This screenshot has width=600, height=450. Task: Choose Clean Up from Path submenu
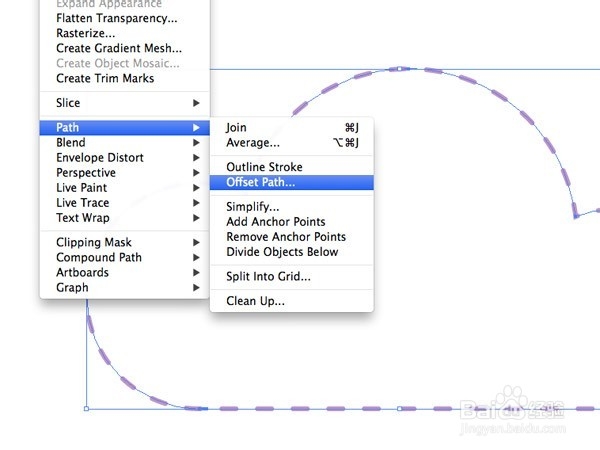point(292,301)
